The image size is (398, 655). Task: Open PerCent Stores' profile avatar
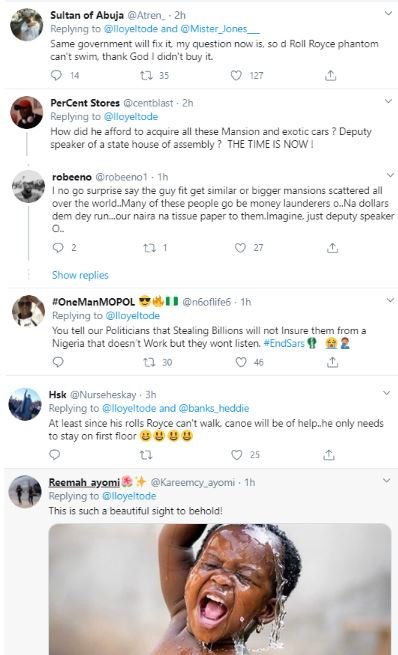26,112
